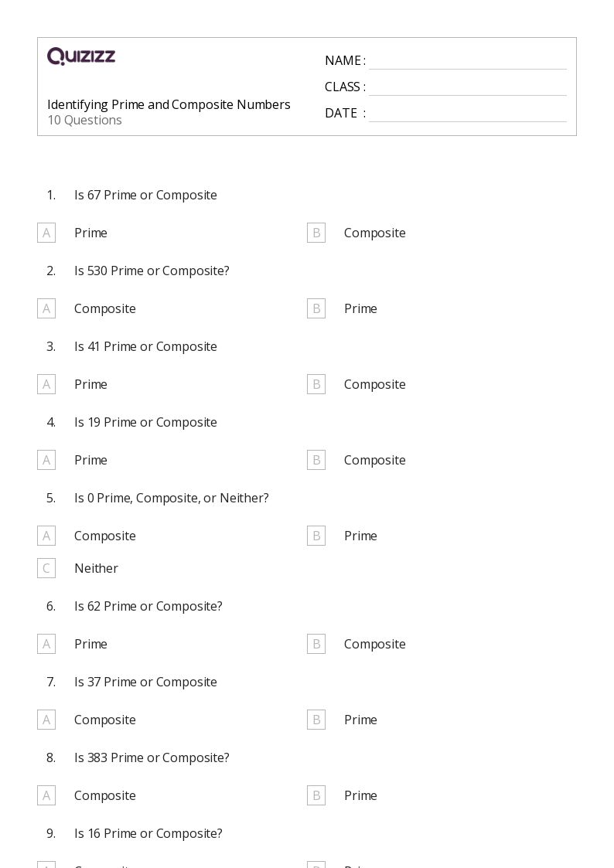614x868 pixels.
Task: Mark option A Composite for question 2
Action: (46, 308)
